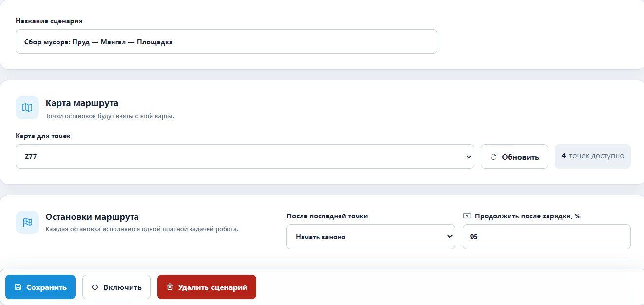The image size is (644, 305).
Task: Click the Обновить button
Action: click(x=514, y=157)
